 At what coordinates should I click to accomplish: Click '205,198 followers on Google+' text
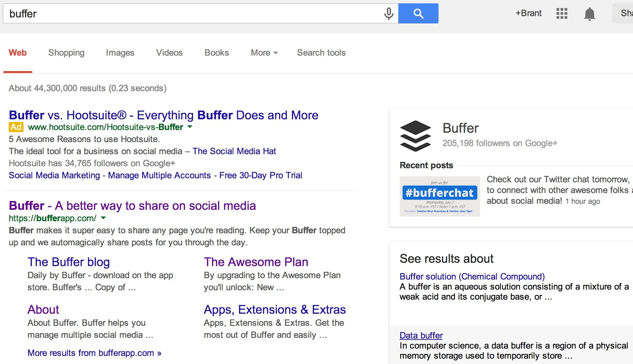pos(500,143)
